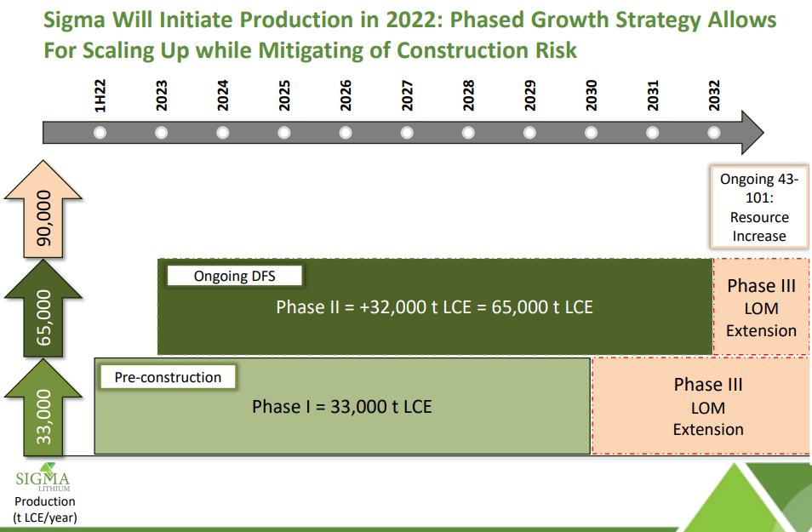Click title line 'For Scaling Up while Mitigating of Construction Risk'
812x532 pixels.
coord(310,50)
